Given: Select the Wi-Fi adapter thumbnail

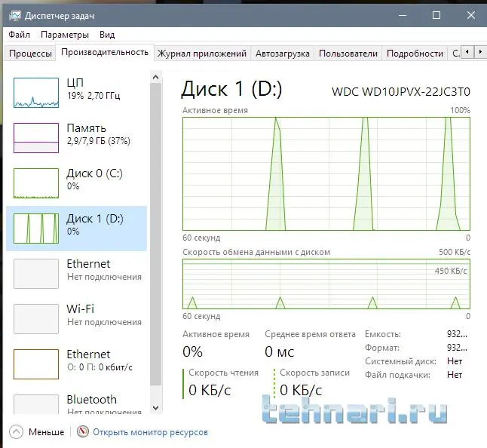Looking at the screenshot, I should [x=36, y=319].
